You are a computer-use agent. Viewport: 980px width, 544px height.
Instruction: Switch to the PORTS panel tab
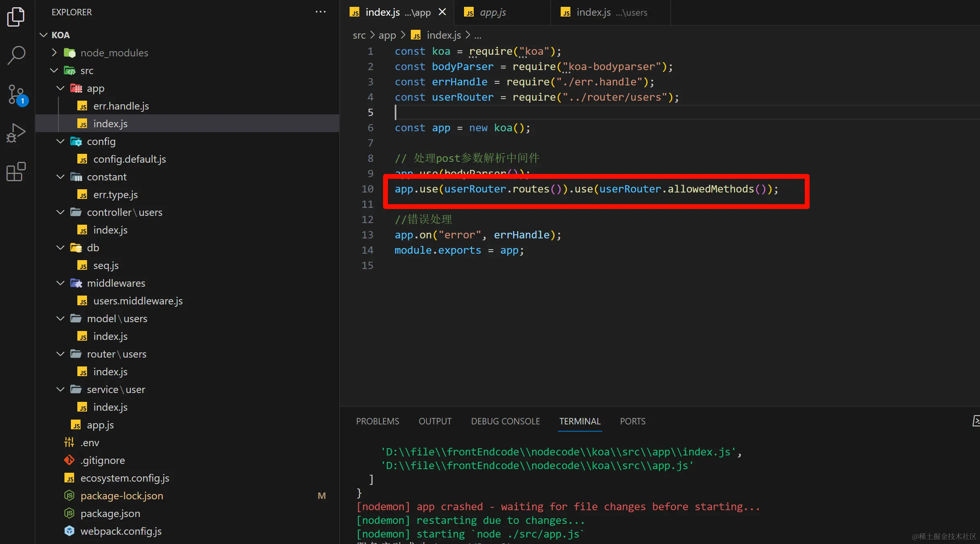pyautogui.click(x=632, y=421)
